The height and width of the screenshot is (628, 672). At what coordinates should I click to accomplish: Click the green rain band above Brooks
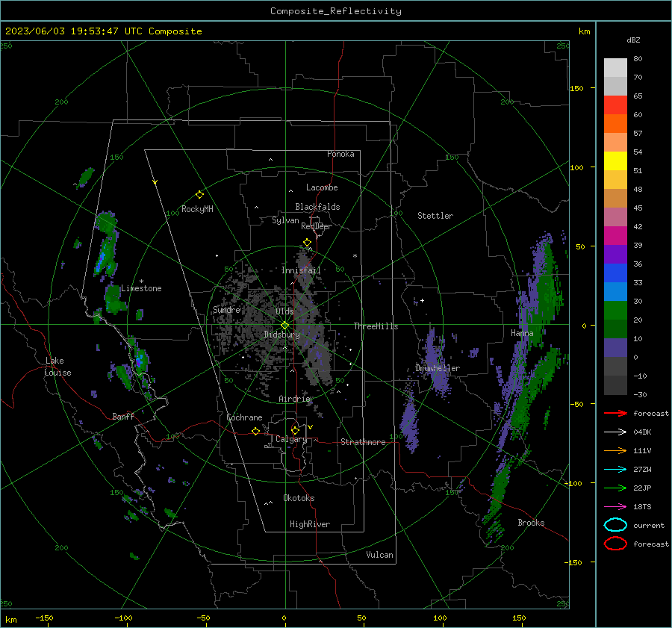(500, 488)
